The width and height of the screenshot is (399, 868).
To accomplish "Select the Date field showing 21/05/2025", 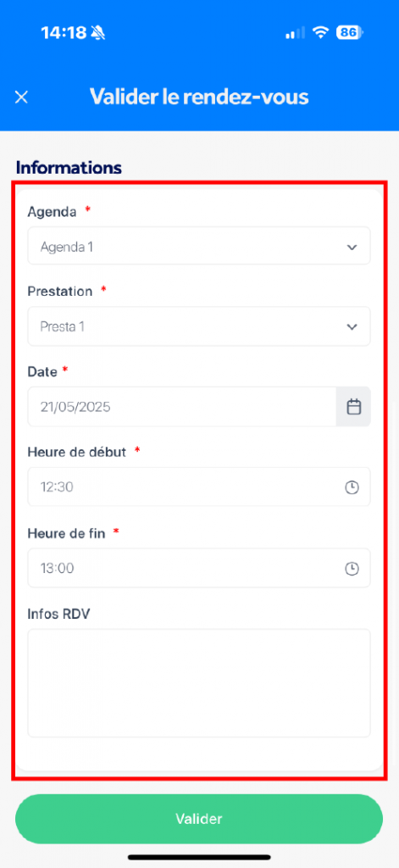I will (x=181, y=407).
